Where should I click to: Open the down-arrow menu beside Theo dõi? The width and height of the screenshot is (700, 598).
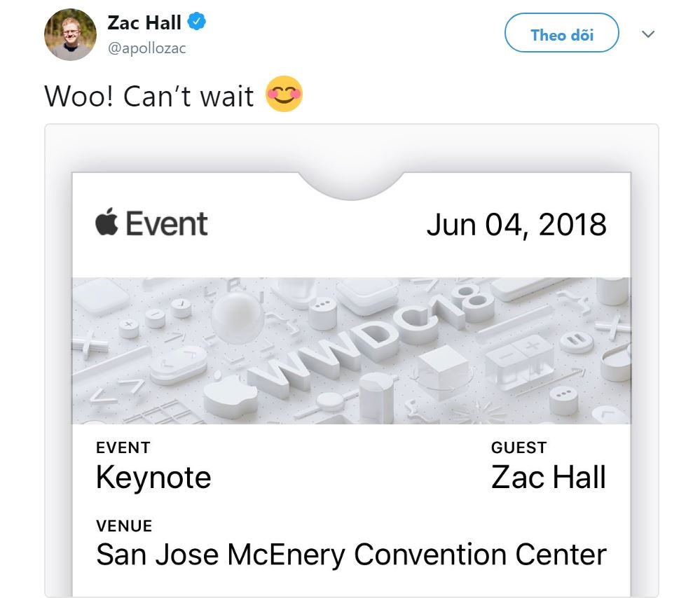click(649, 33)
